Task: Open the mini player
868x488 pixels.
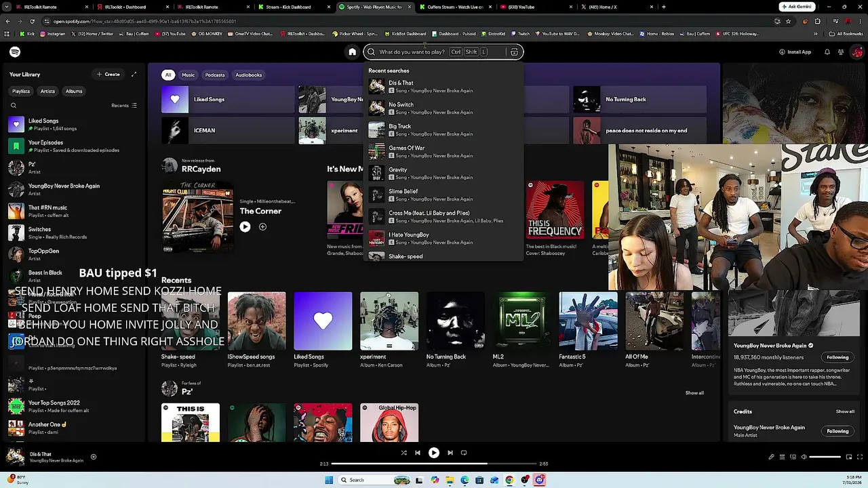Action: (x=848, y=457)
